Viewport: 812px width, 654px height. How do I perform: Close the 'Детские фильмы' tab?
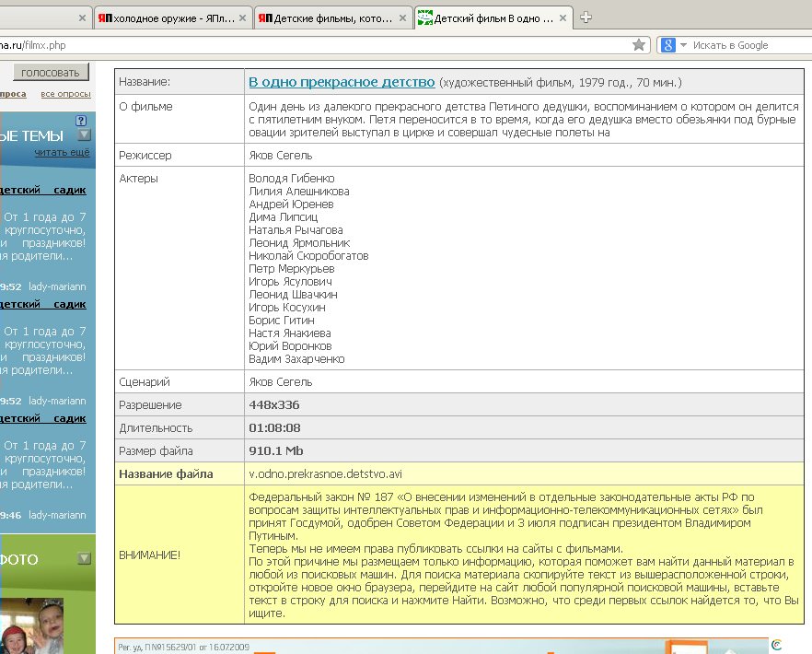401,18
